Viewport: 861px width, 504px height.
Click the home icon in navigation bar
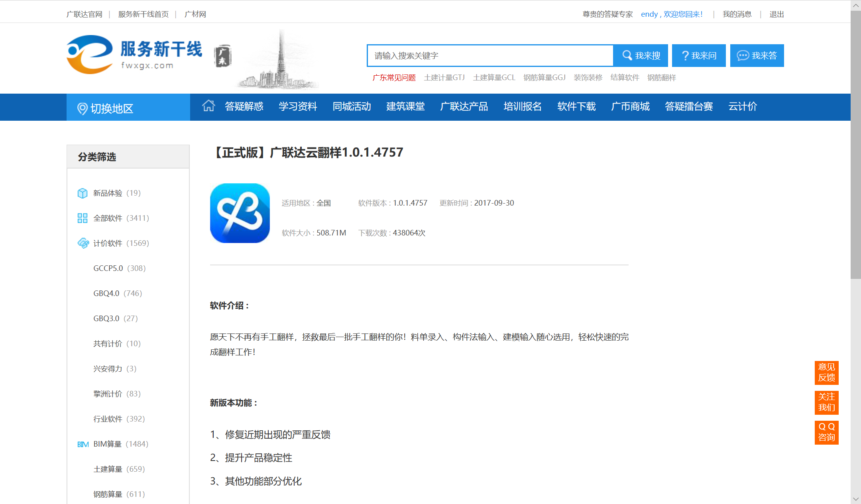(208, 106)
